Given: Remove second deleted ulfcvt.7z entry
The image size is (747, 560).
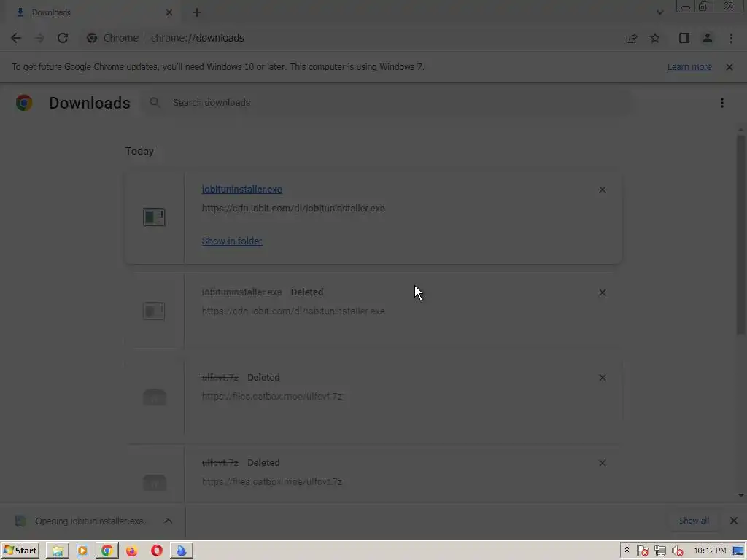Looking at the screenshot, I should coord(602,463).
